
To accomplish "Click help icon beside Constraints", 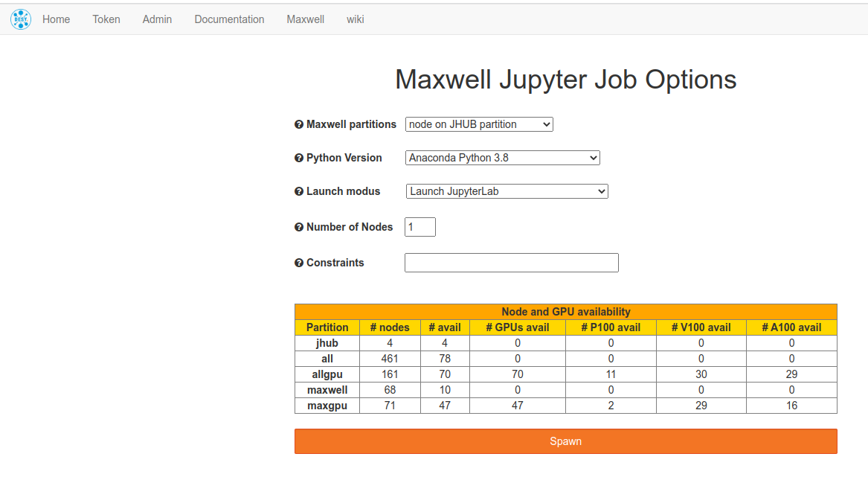I will [299, 263].
